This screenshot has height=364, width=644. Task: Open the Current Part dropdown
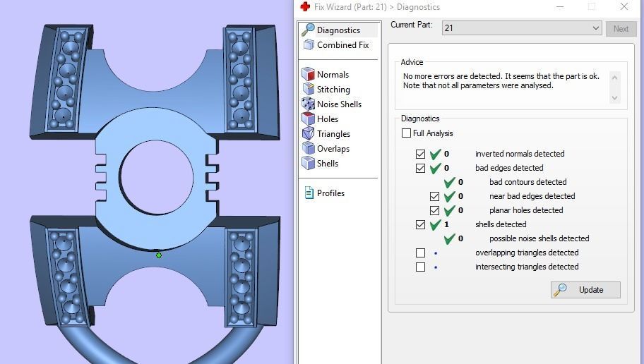coord(522,28)
